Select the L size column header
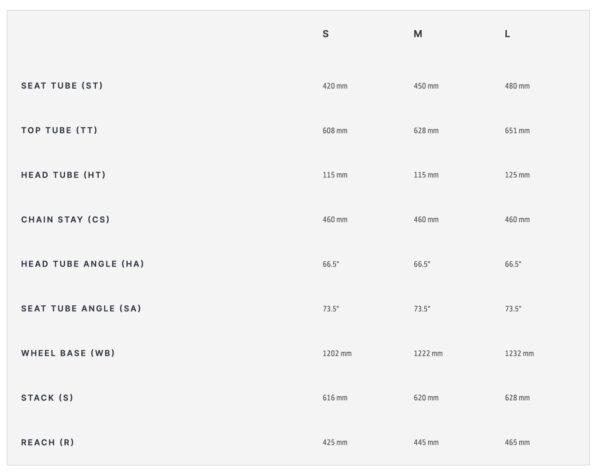The image size is (600, 475). 507,34
